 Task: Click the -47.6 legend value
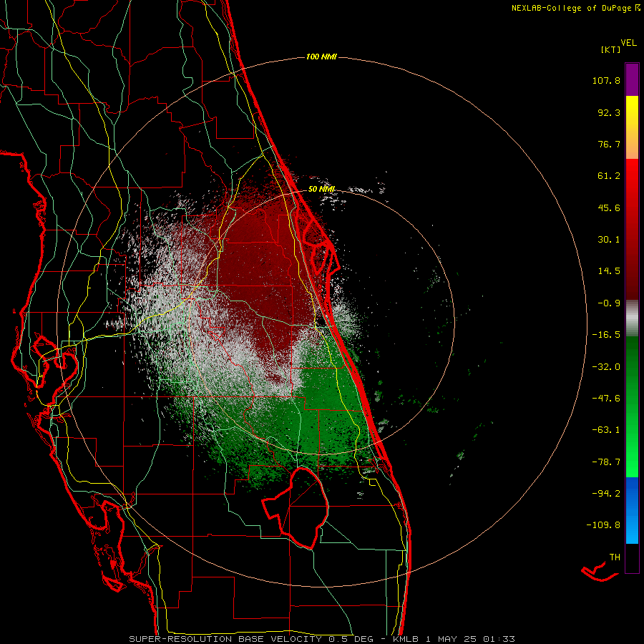(606, 399)
